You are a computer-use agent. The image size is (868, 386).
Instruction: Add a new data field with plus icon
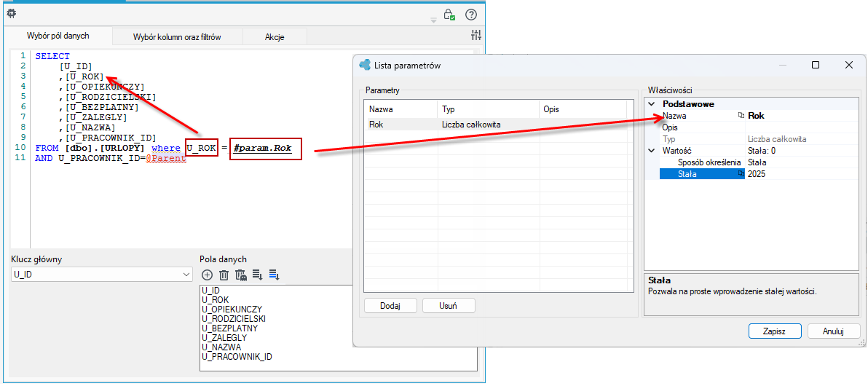pyautogui.click(x=207, y=275)
